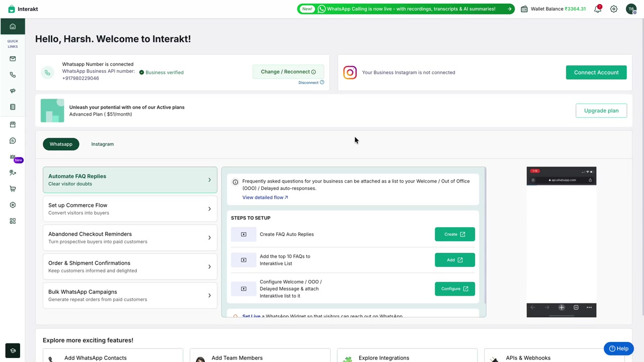
Task: Click the Interakt logo
Action: (23, 9)
